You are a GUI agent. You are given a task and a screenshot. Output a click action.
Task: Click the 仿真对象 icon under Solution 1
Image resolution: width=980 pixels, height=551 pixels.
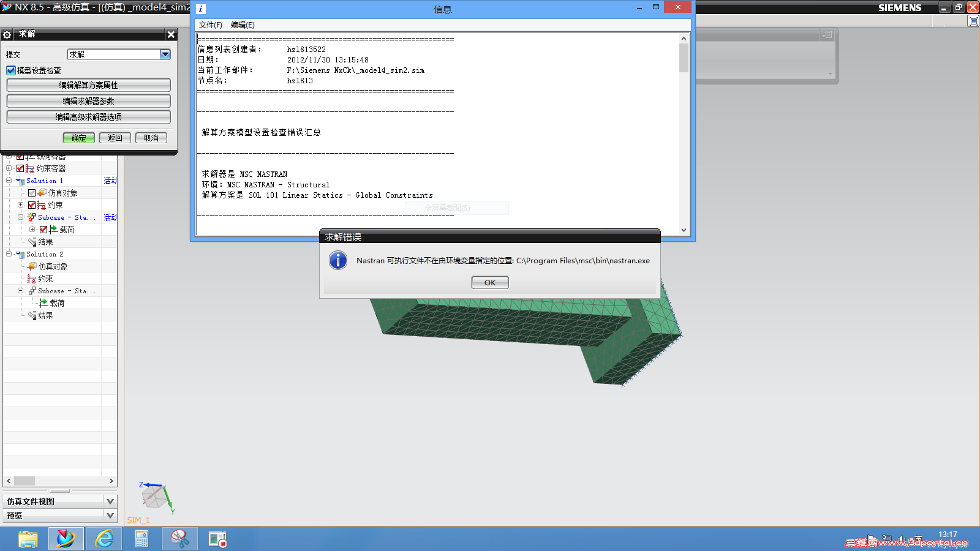[42, 193]
